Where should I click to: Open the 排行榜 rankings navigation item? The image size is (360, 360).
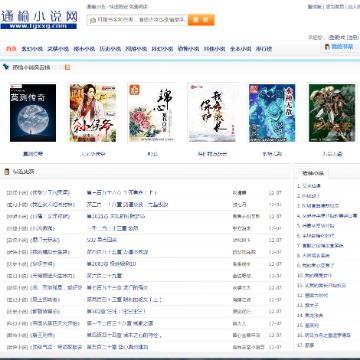pyautogui.click(x=264, y=49)
